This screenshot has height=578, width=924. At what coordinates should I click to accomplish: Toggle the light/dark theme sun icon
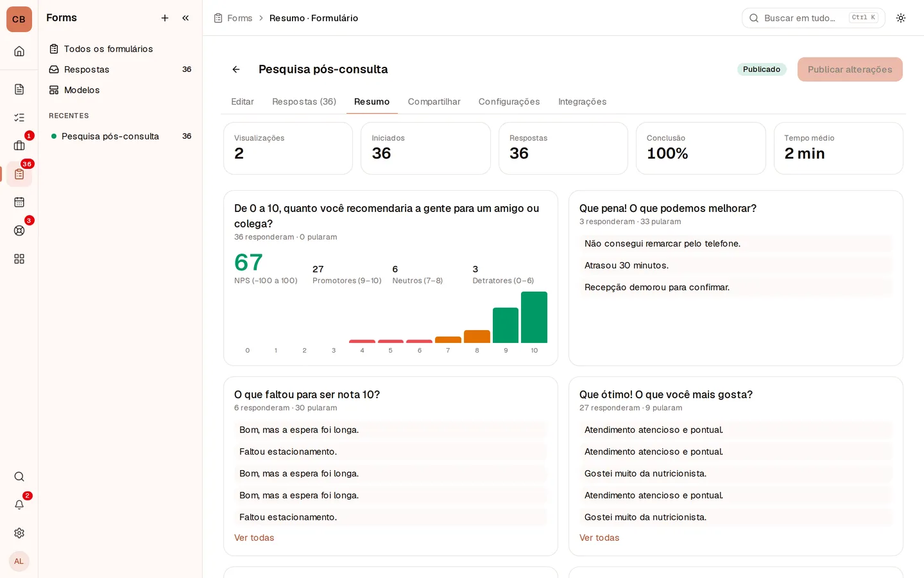point(901,18)
